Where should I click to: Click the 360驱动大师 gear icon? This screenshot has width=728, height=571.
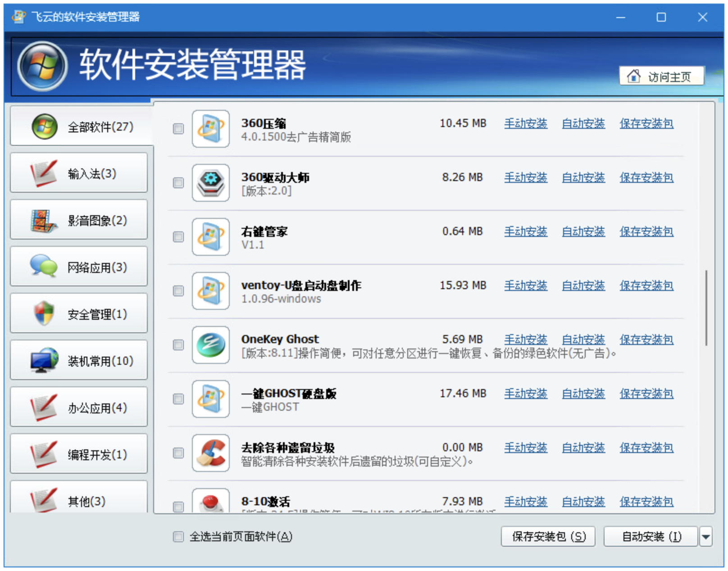click(x=211, y=183)
